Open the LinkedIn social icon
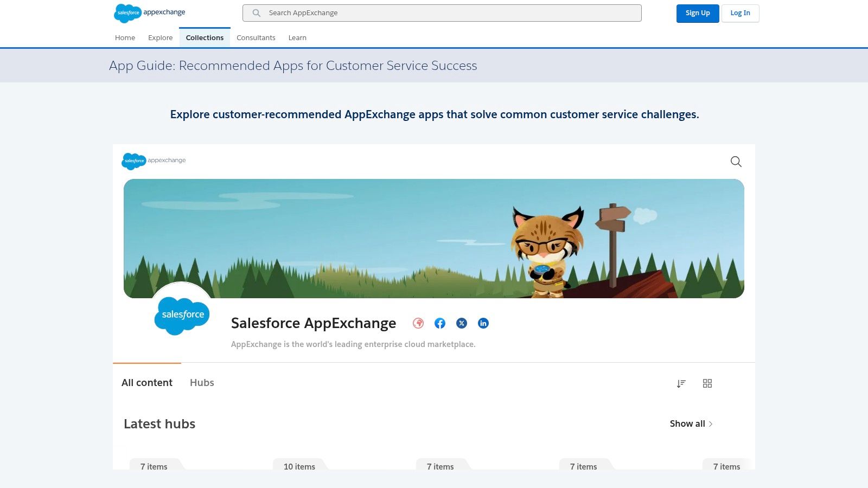This screenshot has height=488, width=868. (x=483, y=323)
